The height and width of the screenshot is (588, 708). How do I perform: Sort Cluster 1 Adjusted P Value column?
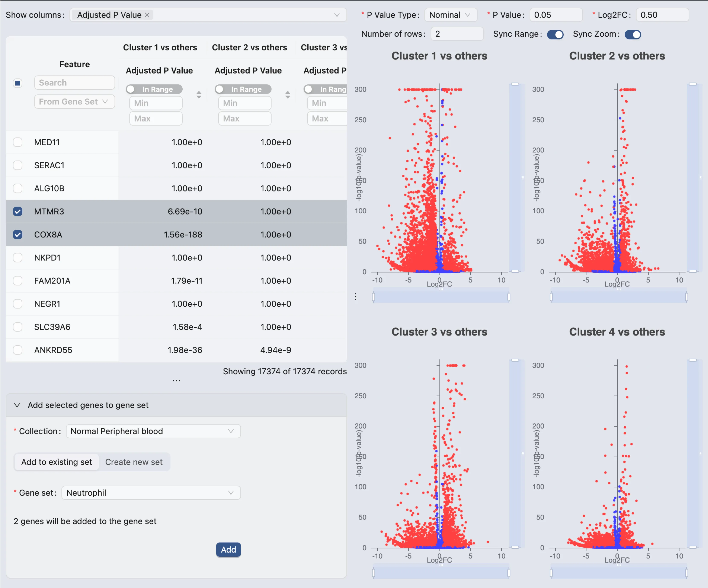(x=199, y=95)
